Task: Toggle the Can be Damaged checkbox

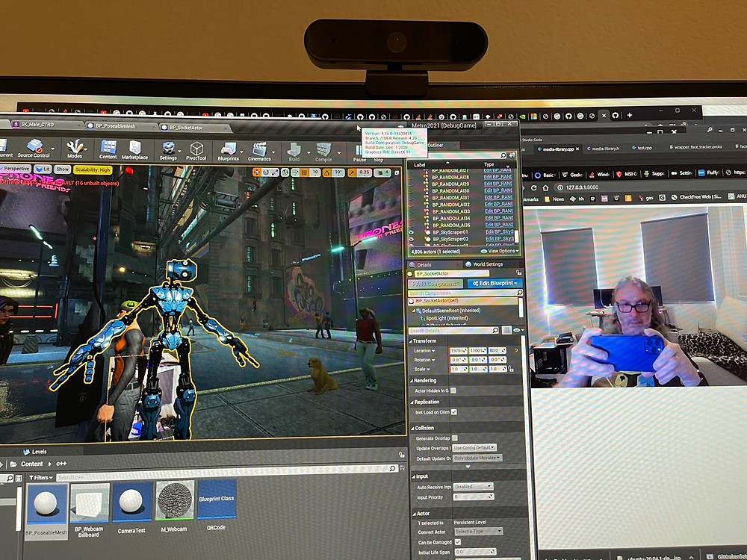Action: point(458,542)
